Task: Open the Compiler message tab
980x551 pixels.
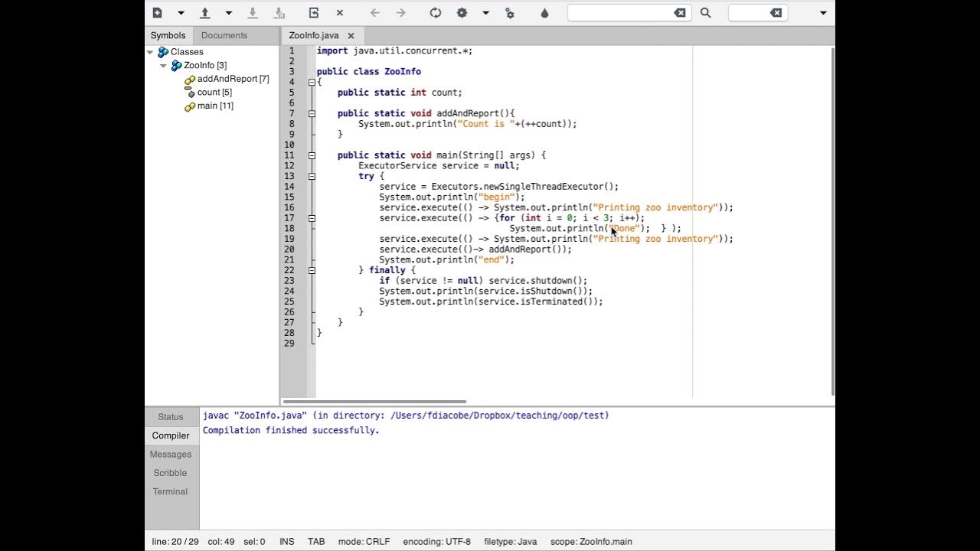Action: click(171, 435)
